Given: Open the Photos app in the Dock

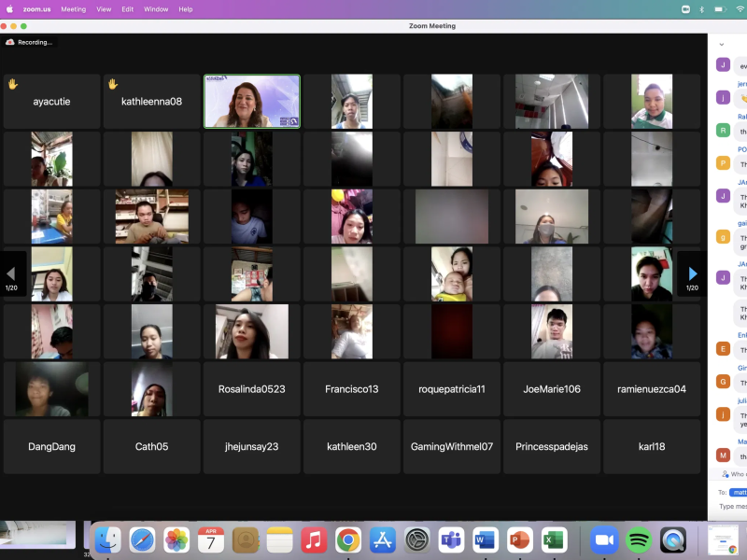Looking at the screenshot, I should click(x=176, y=540).
